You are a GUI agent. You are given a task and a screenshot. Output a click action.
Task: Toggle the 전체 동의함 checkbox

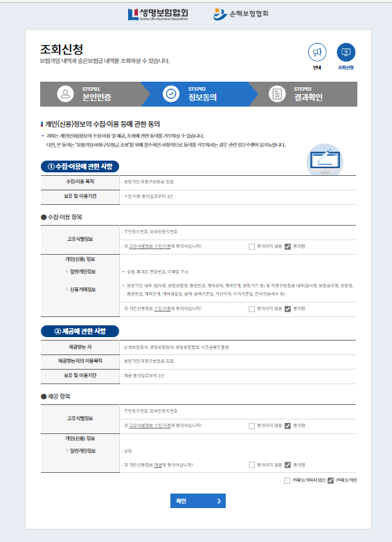330,480
